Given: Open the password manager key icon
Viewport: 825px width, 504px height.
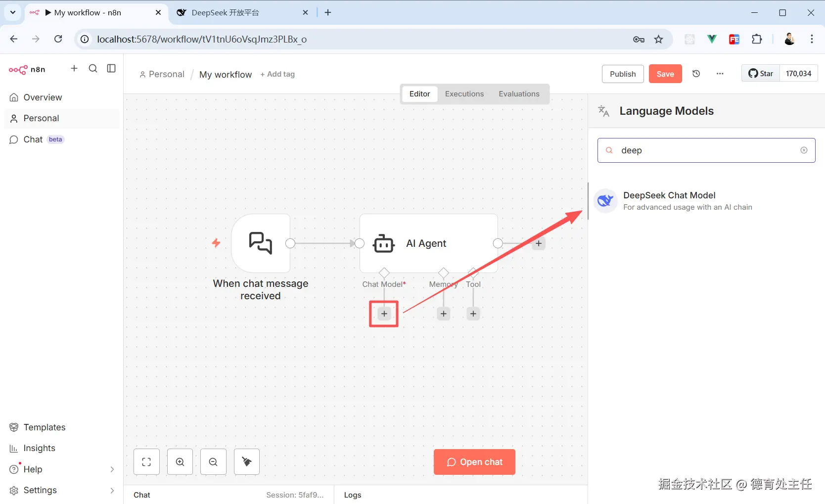Looking at the screenshot, I should pyautogui.click(x=639, y=40).
